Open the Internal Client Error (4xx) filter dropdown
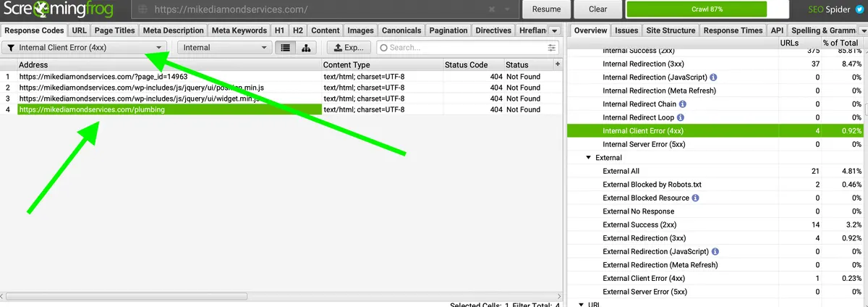Screen dimensions: 868x307 pyautogui.click(x=84, y=48)
